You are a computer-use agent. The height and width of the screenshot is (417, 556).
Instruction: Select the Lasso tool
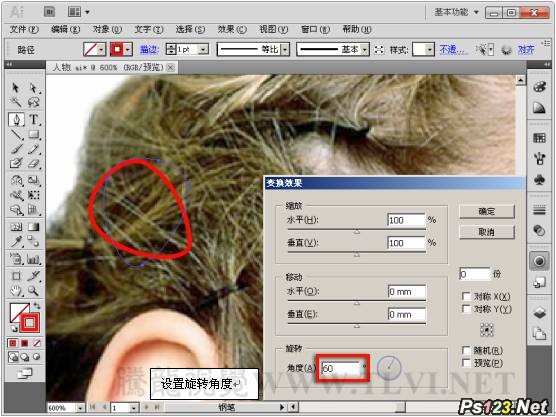pyautogui.click(x=33, y=102)
